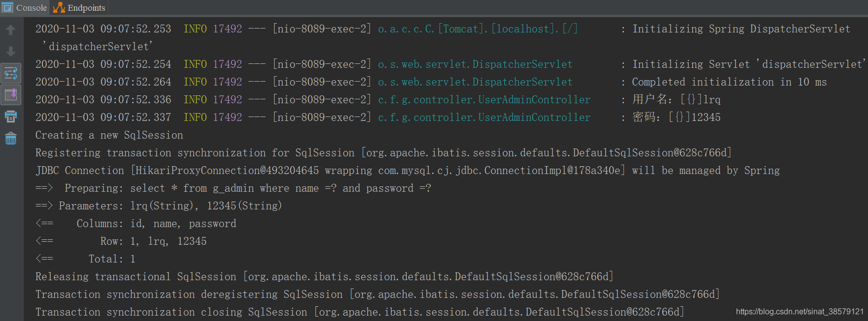868x321 pixels.
Task: Open the blog.csdn.net watermark link
Action: [799, 311]
